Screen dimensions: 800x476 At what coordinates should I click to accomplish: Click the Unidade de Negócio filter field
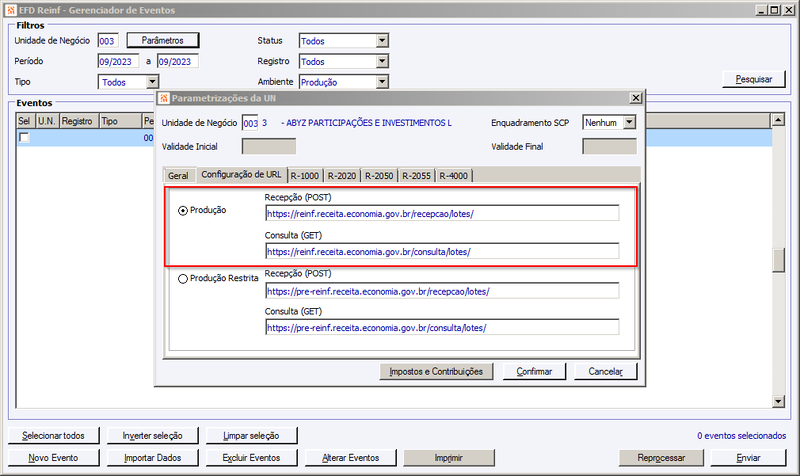[108, 41]
